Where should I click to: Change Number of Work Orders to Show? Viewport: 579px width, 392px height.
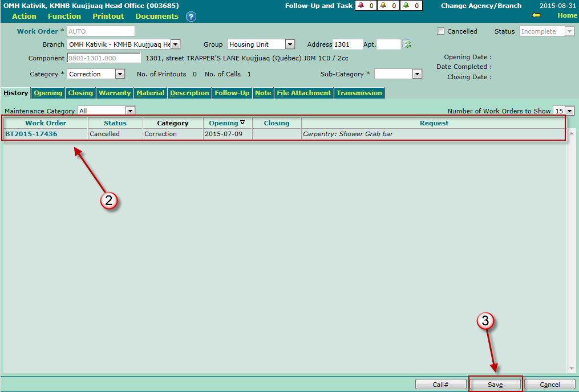click(569, 111)
